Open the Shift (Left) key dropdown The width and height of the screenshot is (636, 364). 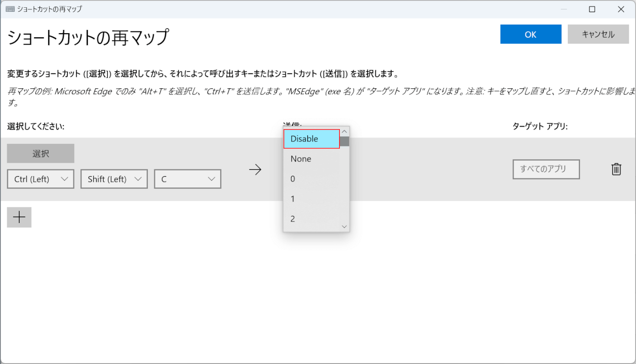click(114, 179)
